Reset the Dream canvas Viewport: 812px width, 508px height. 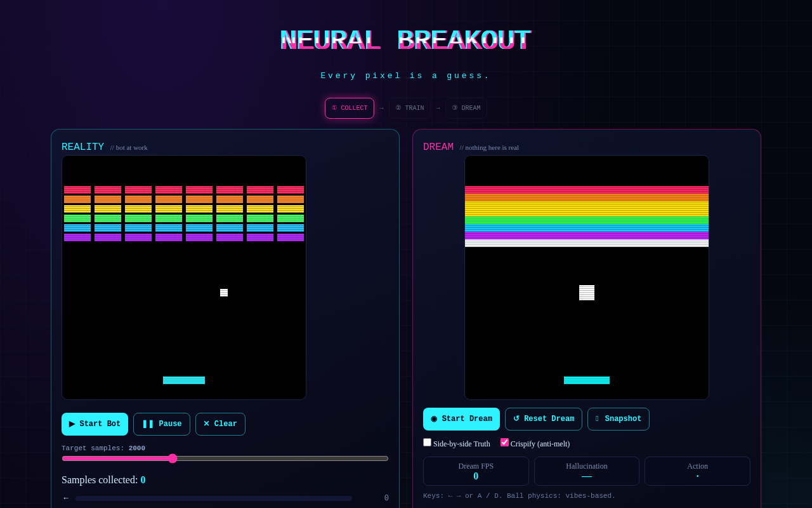pos(544,419)
